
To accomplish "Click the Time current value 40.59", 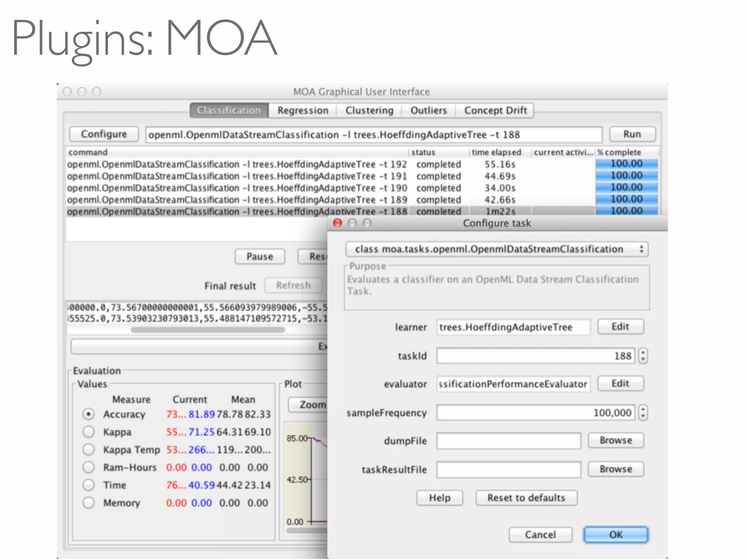I will click(x=202, y=485).
